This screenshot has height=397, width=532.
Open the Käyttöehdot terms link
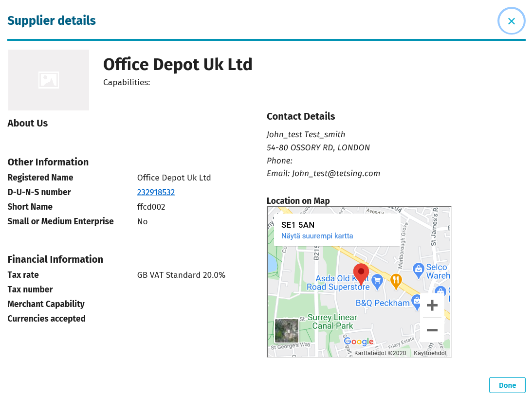click(430, 353)
